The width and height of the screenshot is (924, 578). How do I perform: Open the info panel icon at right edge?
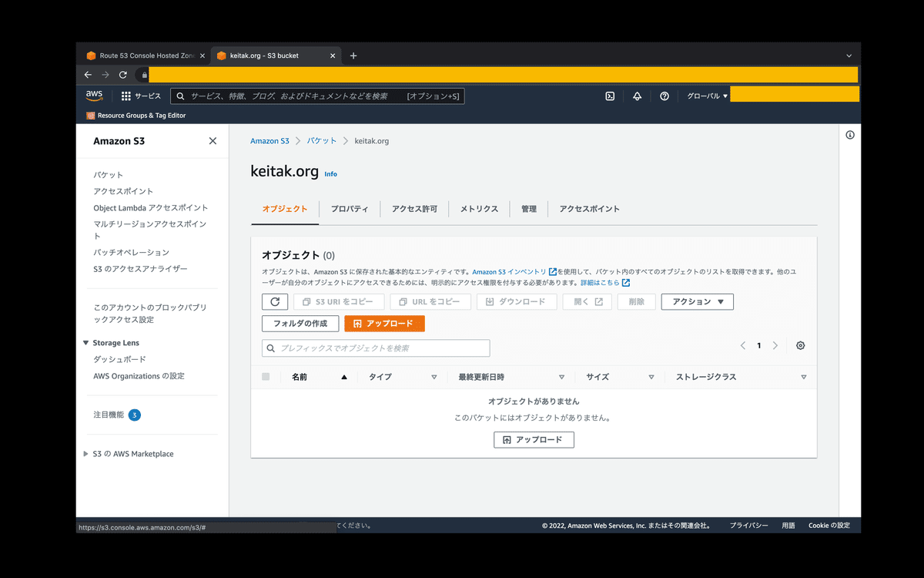click(x=850, y=135)
